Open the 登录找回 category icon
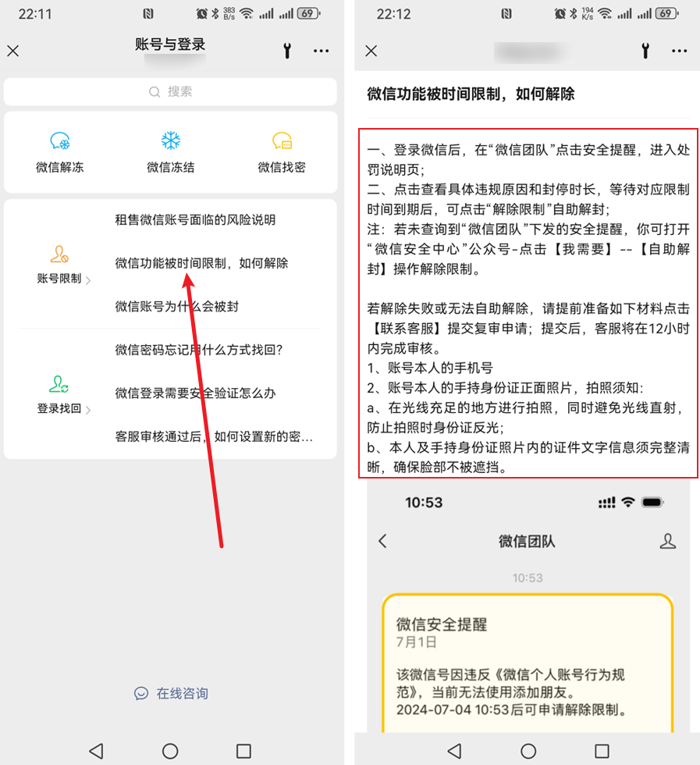The width and height of the screenshot is (700, 765). [x=59, y=384]
